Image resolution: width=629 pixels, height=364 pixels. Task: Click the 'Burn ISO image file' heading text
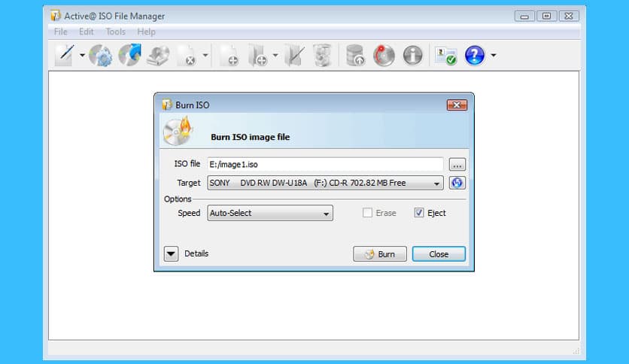pyautogui.click(x=251, y=137)
